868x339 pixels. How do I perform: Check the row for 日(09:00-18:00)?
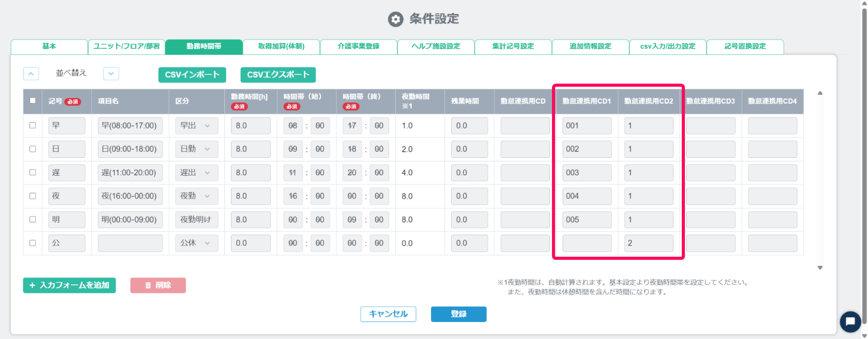33,149
